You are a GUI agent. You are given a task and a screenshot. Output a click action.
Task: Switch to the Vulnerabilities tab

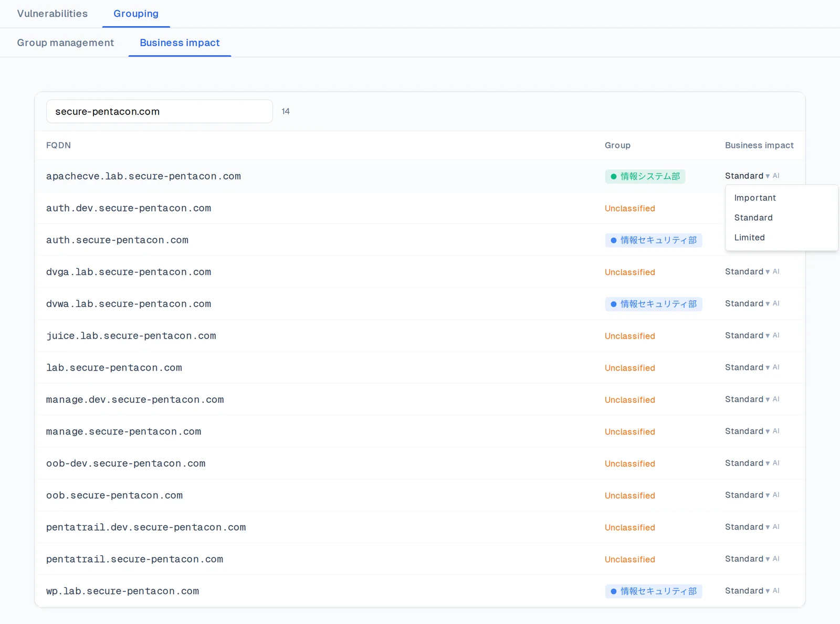coord(52,14)
